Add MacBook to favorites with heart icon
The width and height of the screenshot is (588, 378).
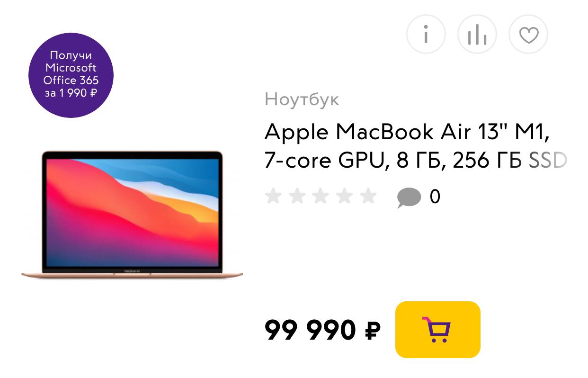[528, 34]
